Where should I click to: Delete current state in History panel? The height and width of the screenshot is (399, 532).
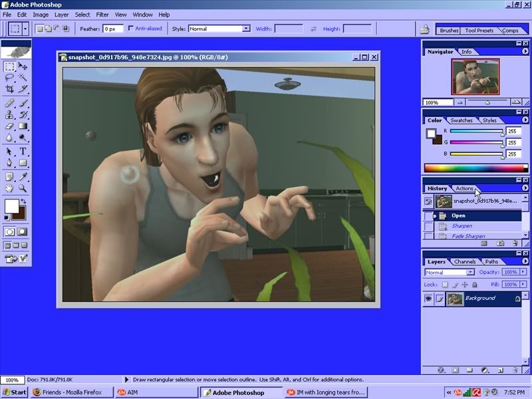coord(515,243)
